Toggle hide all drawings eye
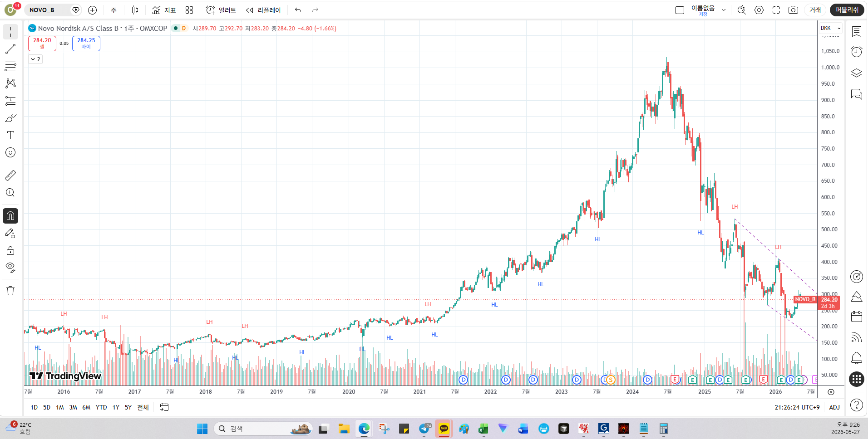This screenshot has height=439, width=868. click(x=10, y=268)
